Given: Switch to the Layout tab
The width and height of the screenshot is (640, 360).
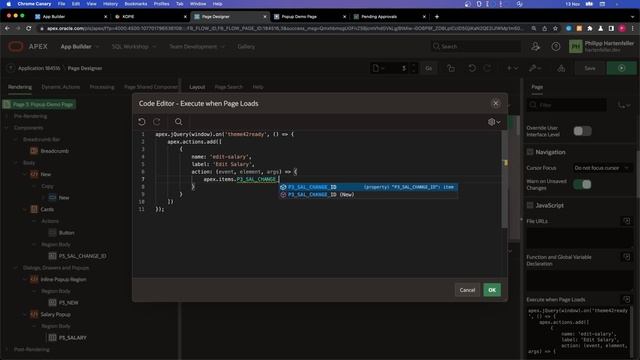Looking at the screenshot, I should (197, 87).
